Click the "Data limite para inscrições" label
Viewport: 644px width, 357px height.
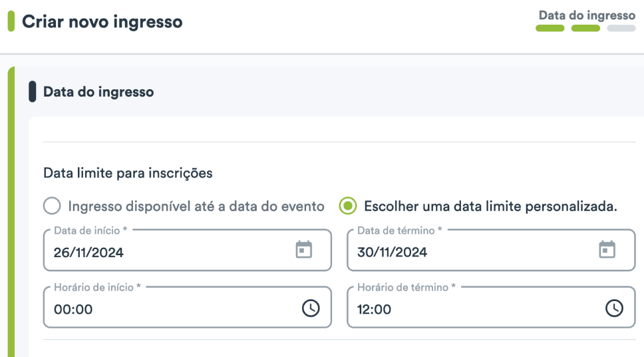coord(128,173)
